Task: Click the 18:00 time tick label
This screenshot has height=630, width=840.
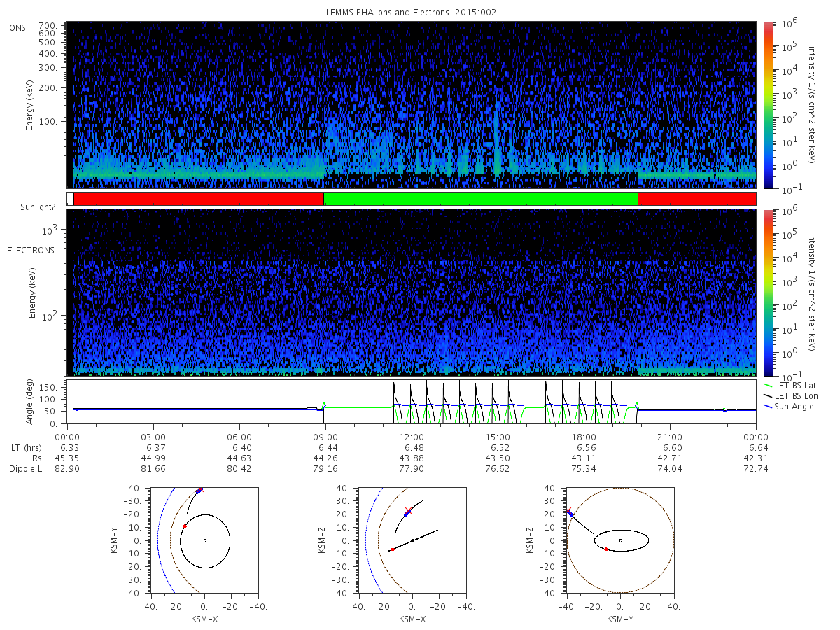Action: (x=584, y=437)
